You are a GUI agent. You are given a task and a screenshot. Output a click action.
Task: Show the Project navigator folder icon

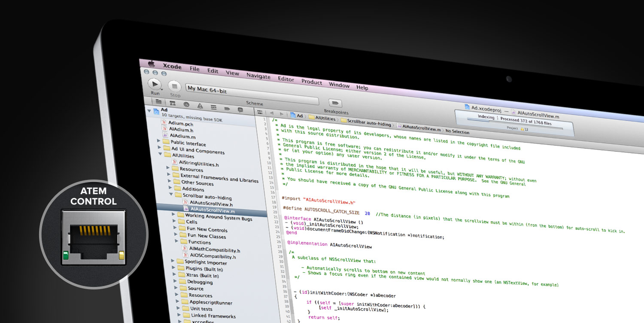tap(158, 102)
